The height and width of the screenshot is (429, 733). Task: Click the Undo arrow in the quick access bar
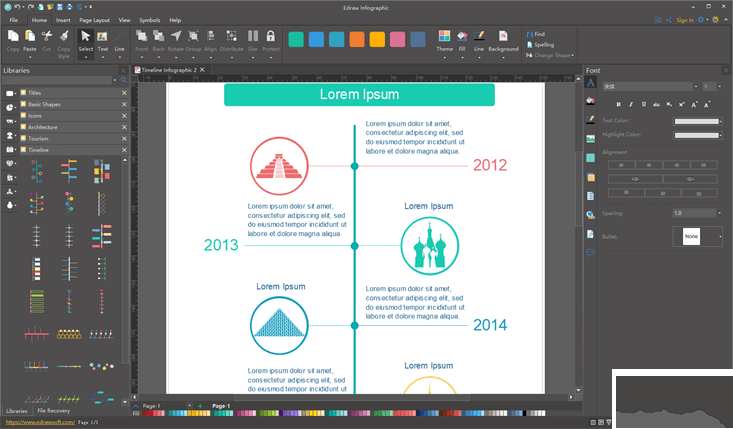click(x=17, y=7)
